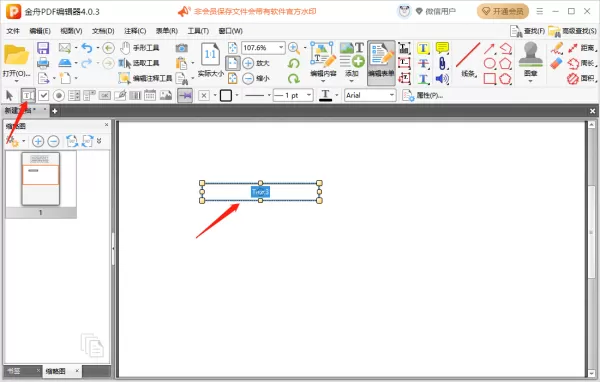Image resolution: width=600 pixels, height=382 pixels.
Task: Open the zoom percentage 107.6% dropdown
Action: (x=281, y=47)
